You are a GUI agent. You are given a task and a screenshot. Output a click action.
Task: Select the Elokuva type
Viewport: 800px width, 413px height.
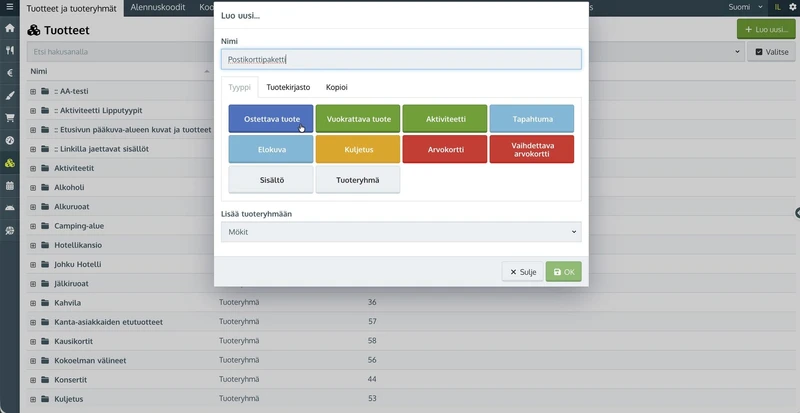[271, 150]
